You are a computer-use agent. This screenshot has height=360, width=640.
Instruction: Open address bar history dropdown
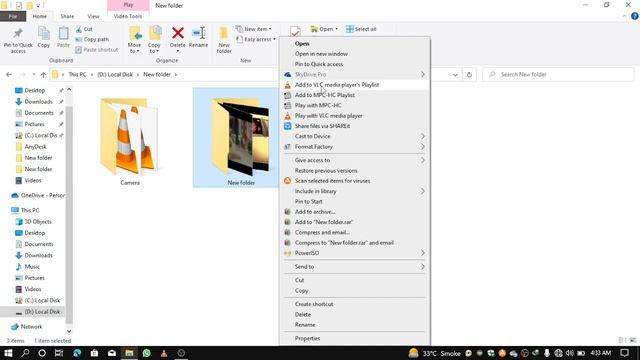coord(455,75)
